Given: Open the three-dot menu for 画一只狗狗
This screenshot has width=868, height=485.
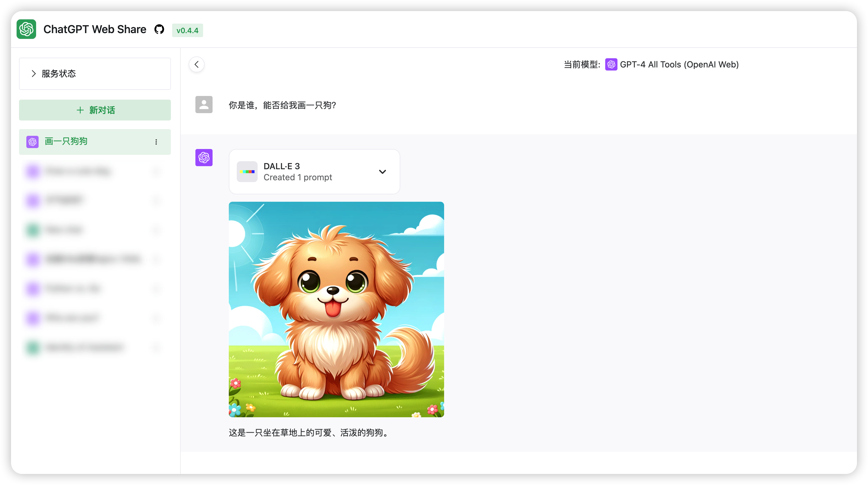Looking at the screenshot, I should tap(156, 142).
